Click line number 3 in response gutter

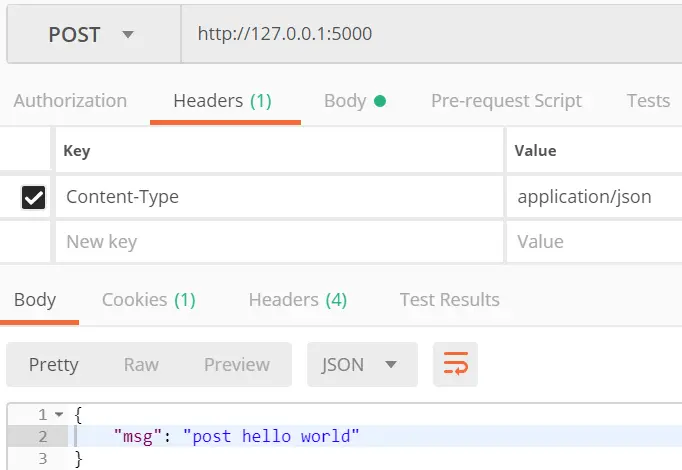(x=42, y=458)
